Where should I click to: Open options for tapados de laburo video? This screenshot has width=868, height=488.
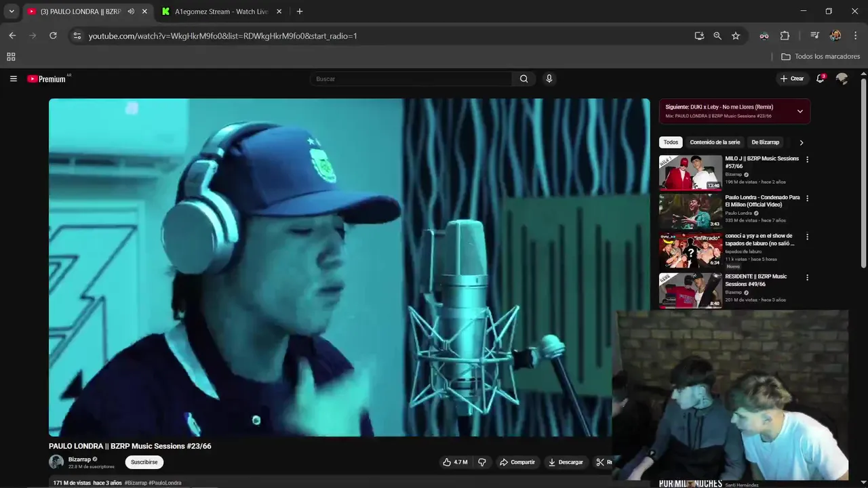click(807, 237)
